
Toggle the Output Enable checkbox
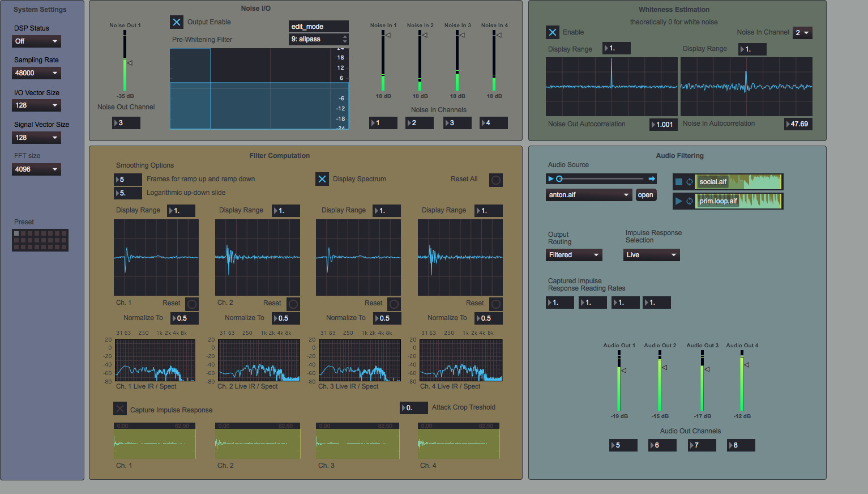click(x=177, y=22)
